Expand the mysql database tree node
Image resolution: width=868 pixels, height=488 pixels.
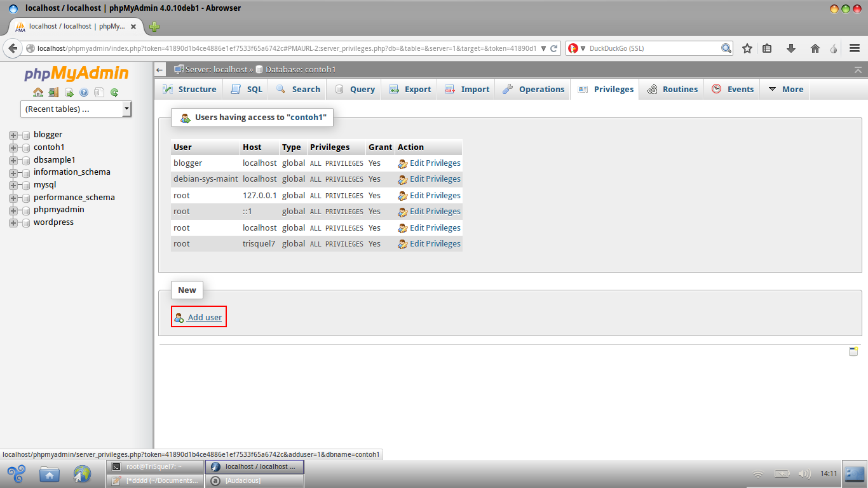[x=13, y=184]
